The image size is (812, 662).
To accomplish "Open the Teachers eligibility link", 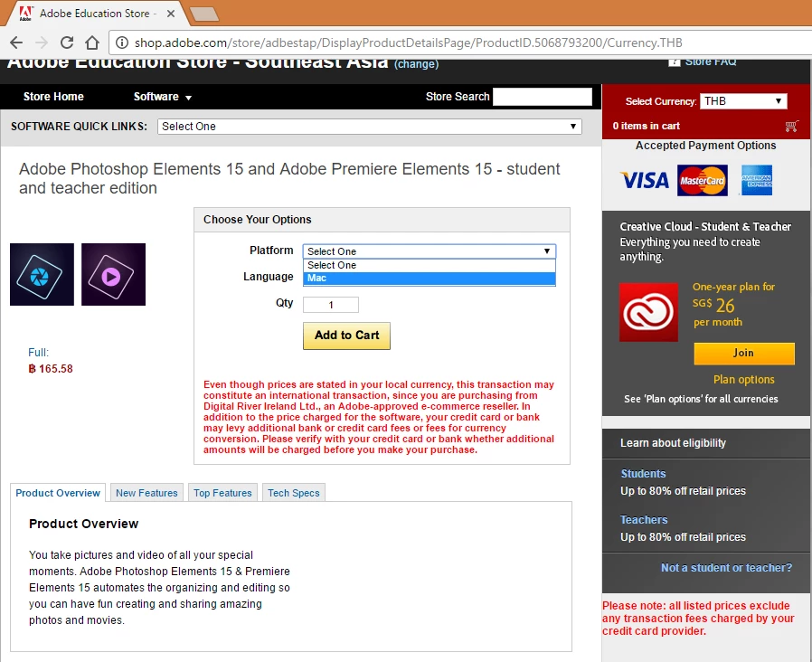I will (644, 519).
